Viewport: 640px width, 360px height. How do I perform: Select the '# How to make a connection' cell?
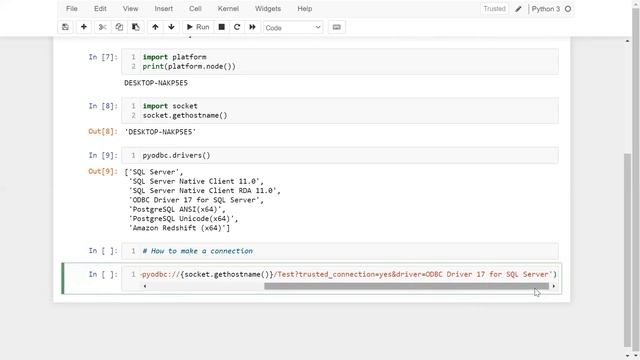[x=340, y=251]
